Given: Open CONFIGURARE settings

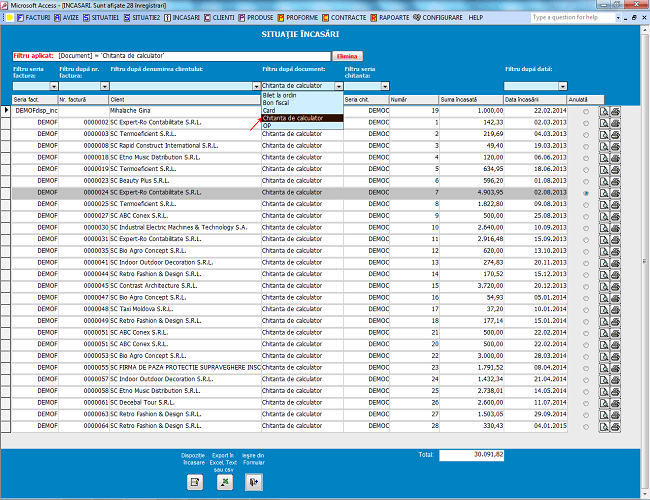Looking at the screenshot, I should 438,18.
